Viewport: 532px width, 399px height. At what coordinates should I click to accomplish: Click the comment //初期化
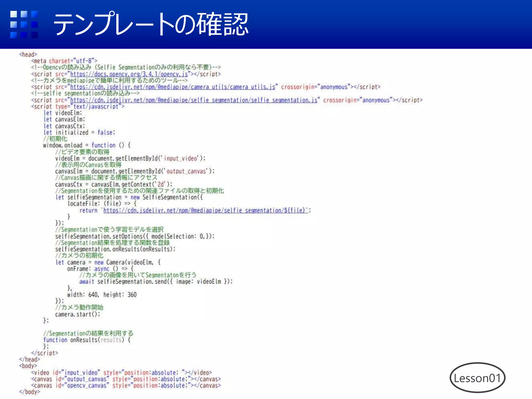click(x=55, y=139)
